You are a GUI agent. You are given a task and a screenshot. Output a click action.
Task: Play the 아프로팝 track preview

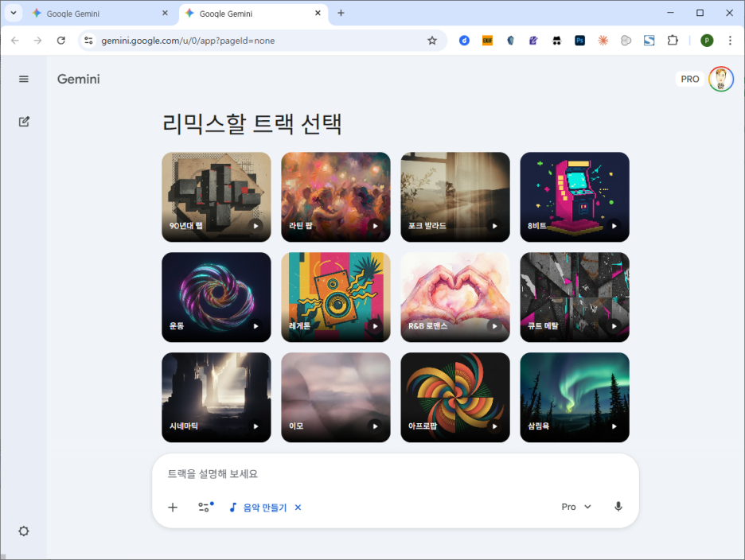(x=494, y=426)
